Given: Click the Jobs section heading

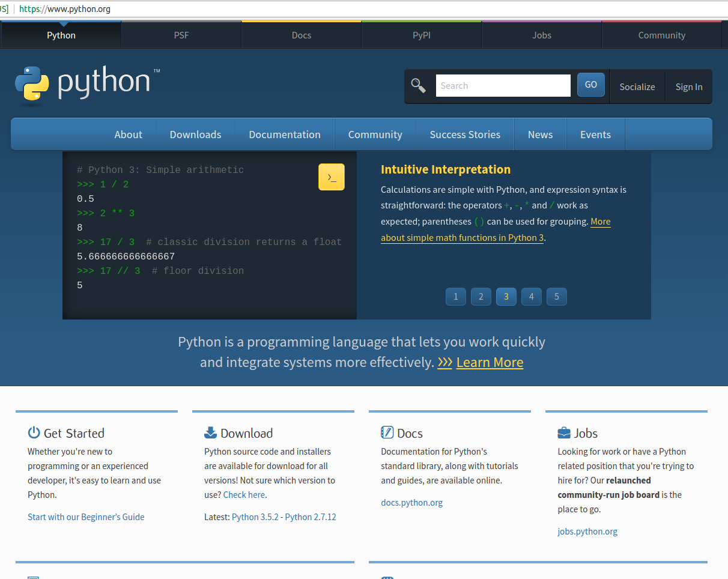Looking at the screenshot, I should tap(586, 433).
